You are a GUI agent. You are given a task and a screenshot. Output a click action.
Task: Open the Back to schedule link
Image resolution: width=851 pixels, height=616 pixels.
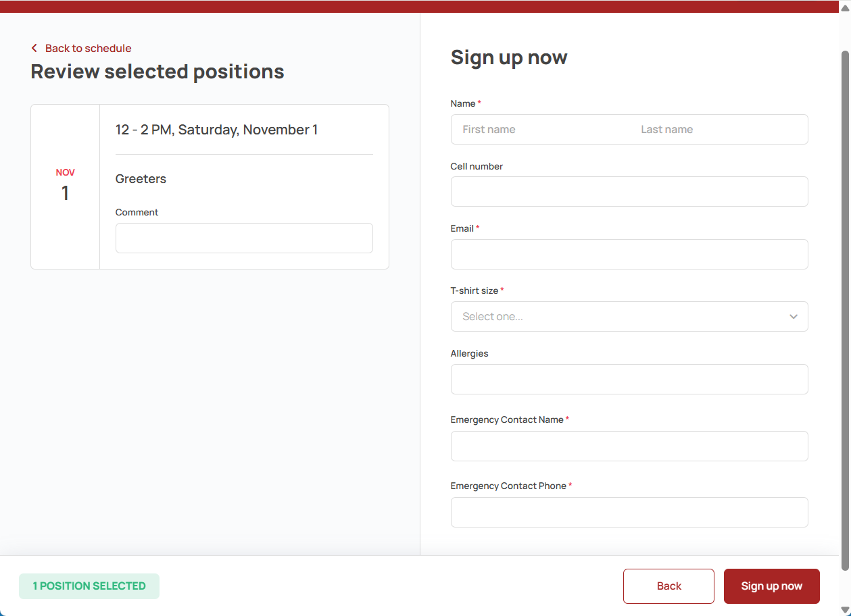[x=88, y=49]
